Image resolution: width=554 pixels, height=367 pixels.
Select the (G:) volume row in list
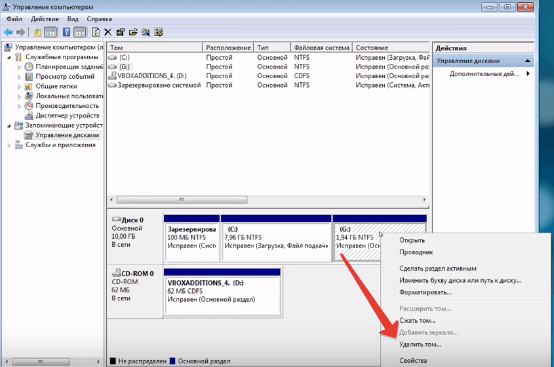tap(269, 66)
